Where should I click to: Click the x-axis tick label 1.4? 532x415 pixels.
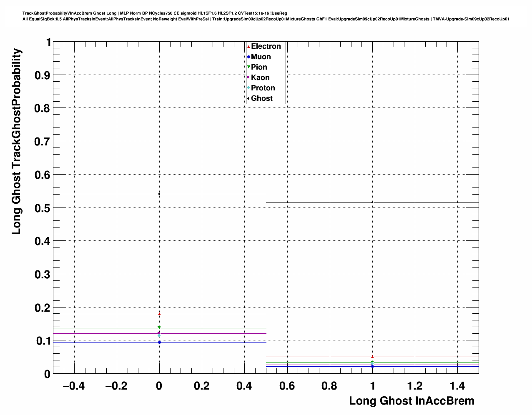click(457, 386)
